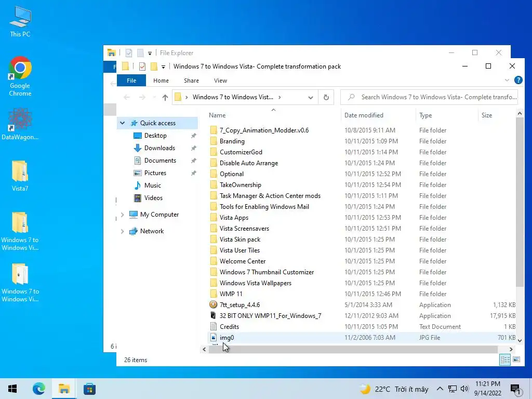Click File Explorer taskbar icon
Screen dimensions: 532x399
pyautogui.click(x=64, y=389)
